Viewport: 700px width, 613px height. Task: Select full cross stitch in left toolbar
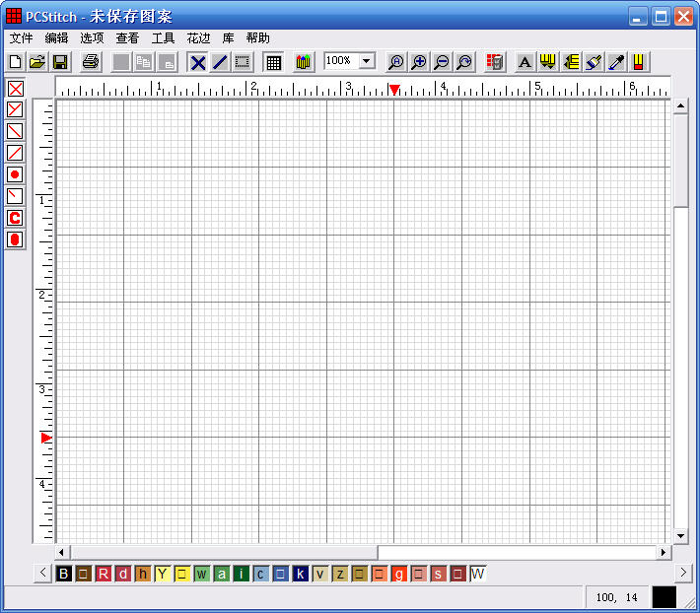pos(15,89)
